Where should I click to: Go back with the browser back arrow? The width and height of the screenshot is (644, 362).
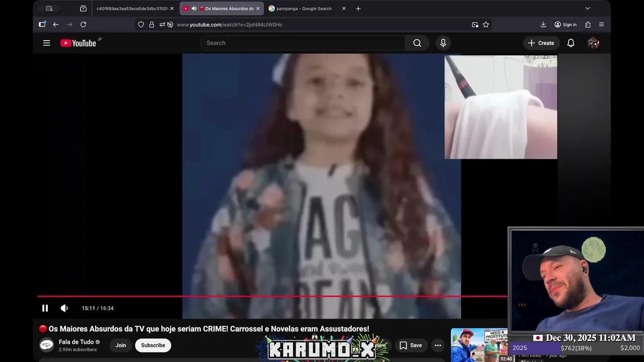(x=56, y=25)
